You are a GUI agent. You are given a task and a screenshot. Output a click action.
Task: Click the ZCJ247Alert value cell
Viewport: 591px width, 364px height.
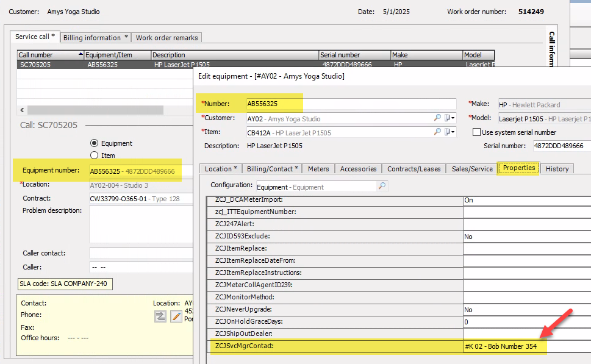tap(527, 224)
